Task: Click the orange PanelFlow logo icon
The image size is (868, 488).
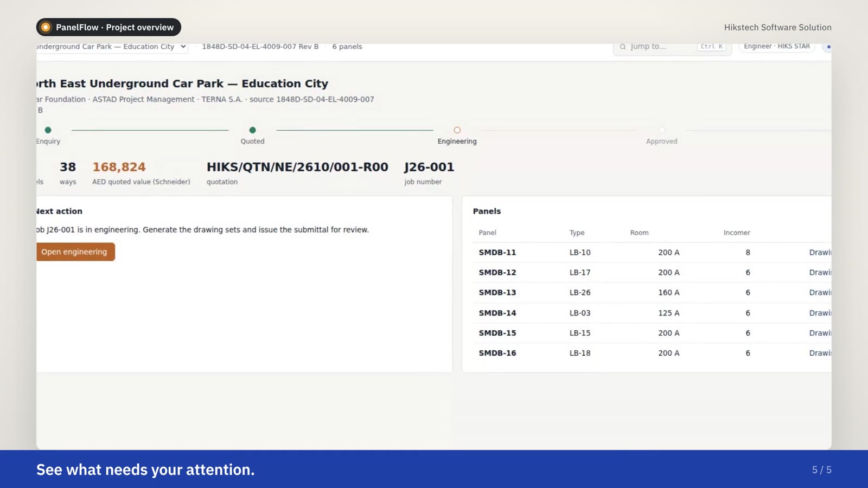Action: pos(46,27)
